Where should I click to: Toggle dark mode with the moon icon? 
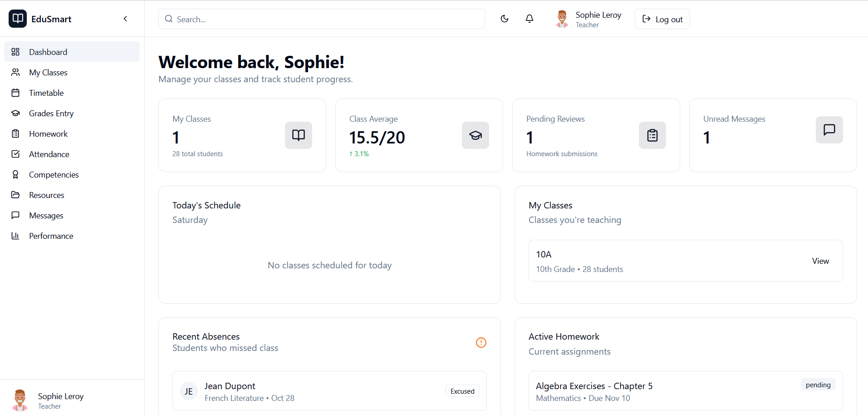(x=504, y=19)
